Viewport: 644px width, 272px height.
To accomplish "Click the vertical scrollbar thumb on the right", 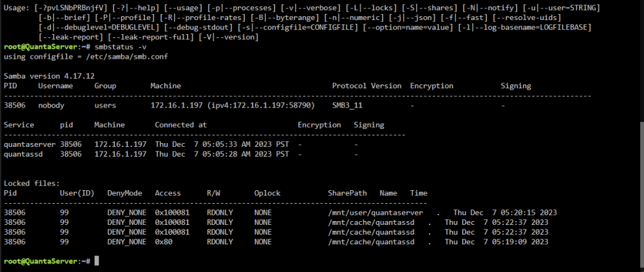I will click(x=641, y=195).
